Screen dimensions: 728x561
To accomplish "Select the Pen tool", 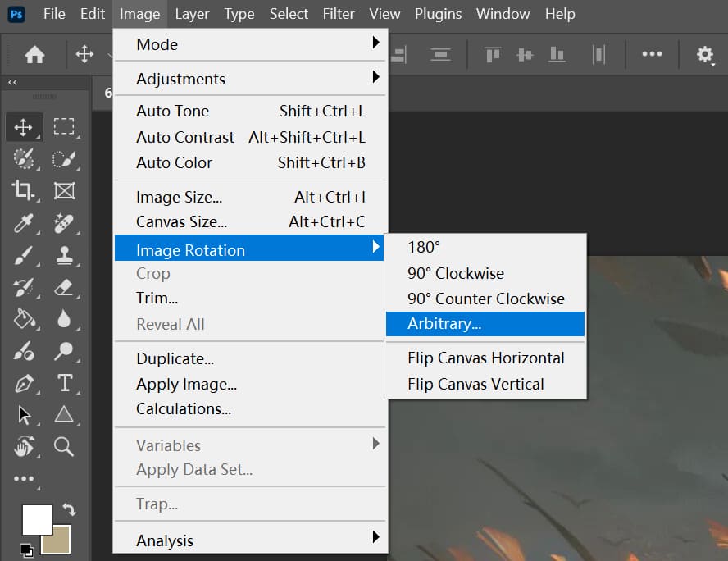I will 24,383.
